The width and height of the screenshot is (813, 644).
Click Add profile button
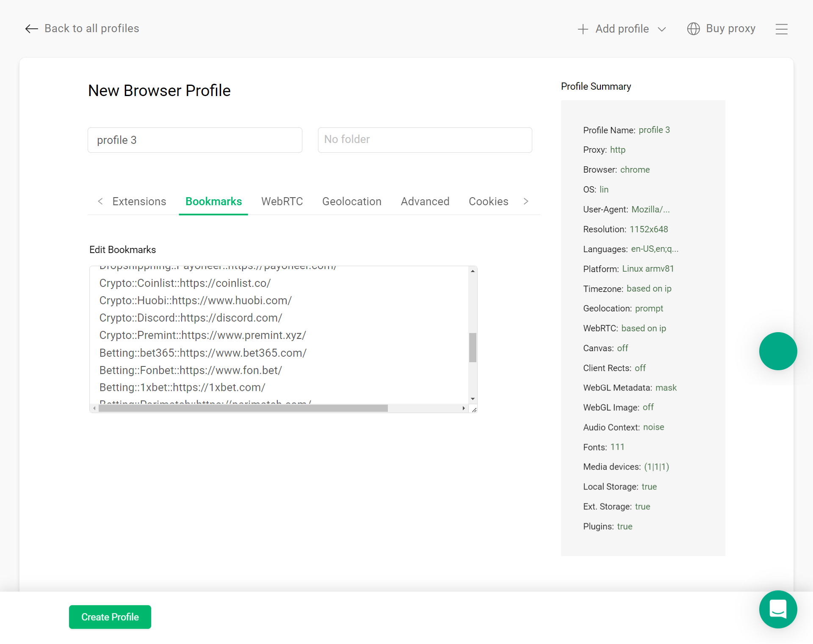click(x=622, y=29)
